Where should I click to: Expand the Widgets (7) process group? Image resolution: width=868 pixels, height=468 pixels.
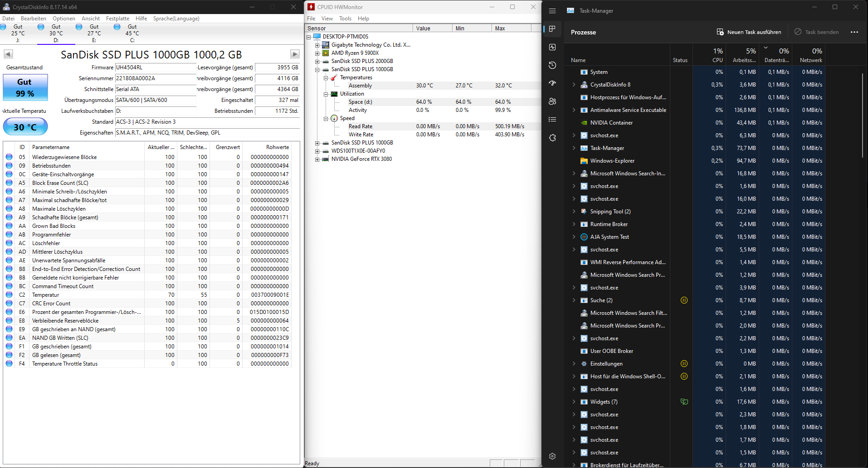pos(574,402)
